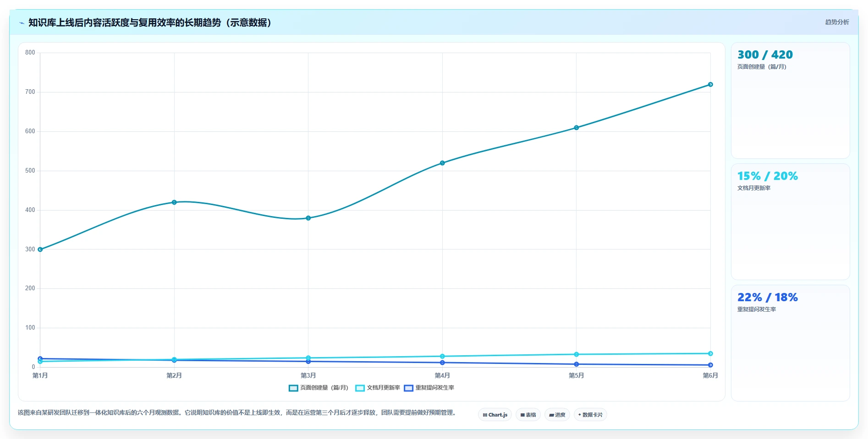The image size is (868, 439).
Task: Select the 第5月 page creation point at 610
Action: click(x=577, y=128)
